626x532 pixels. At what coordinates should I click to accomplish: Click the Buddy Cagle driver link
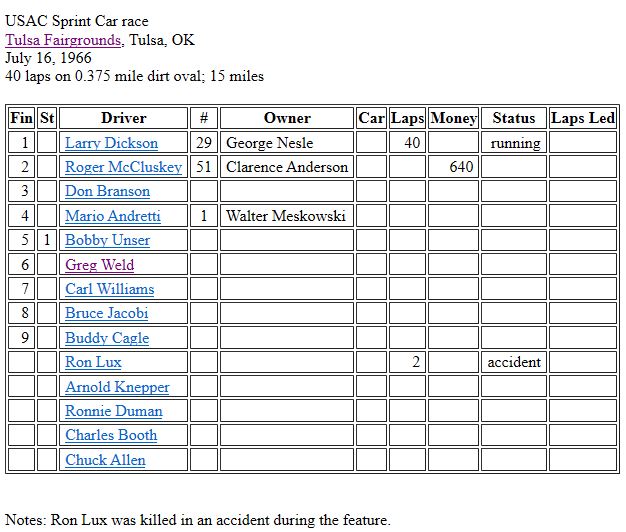click(106, 338)
